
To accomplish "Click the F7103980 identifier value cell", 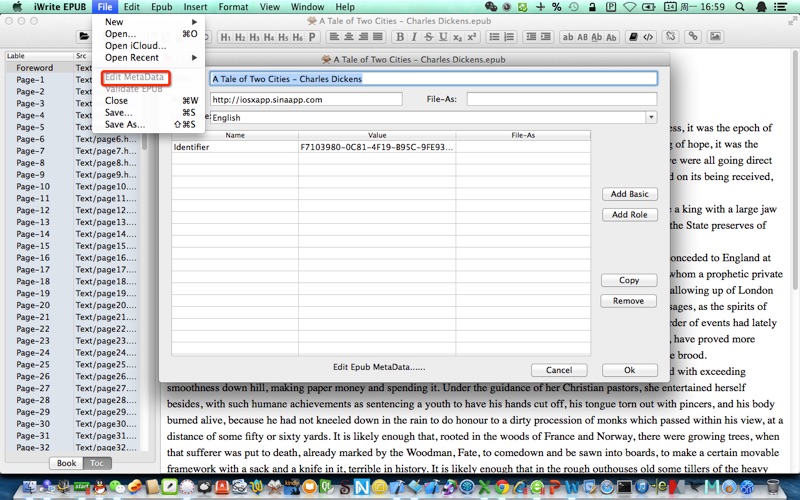I will pyautogui.click(x=377, y=147).
